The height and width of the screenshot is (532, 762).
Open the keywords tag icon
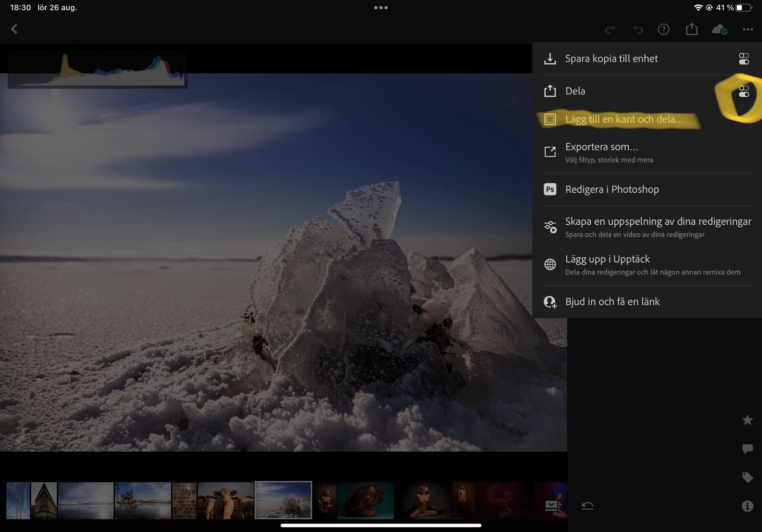click(x=747, y=477)
